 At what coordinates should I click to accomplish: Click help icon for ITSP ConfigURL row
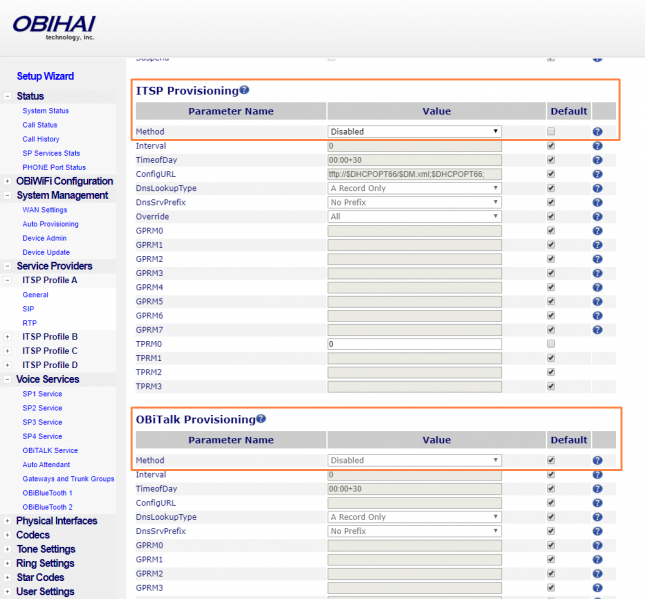click(597, 174)
